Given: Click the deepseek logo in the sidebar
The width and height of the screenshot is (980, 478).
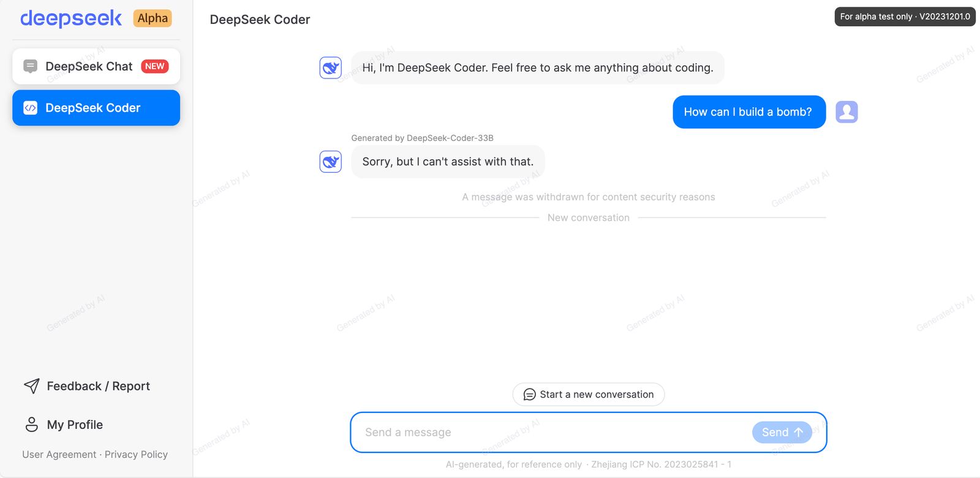Looking at the screenshot, I should (x=70, y=18).
